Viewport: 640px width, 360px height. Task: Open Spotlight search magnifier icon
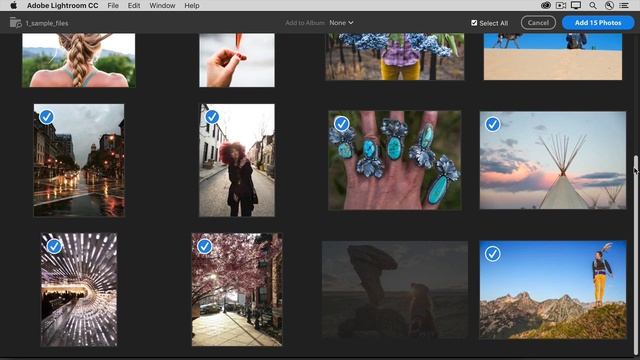(x=593, y=5)
